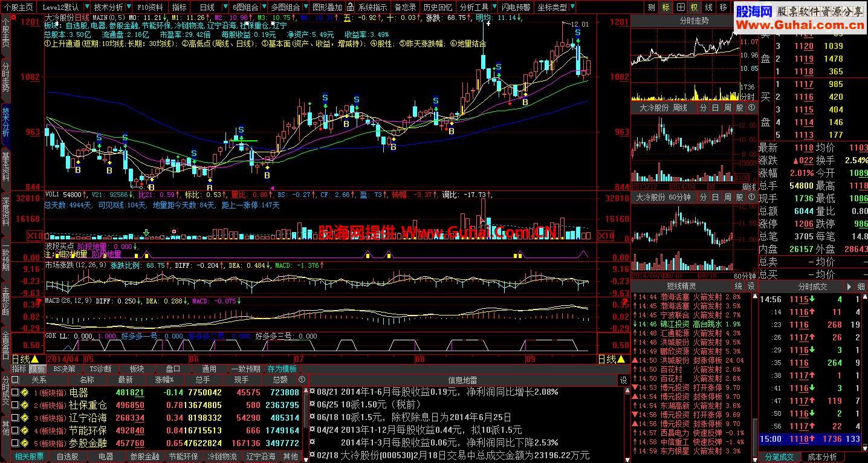Open the 指标 menu in top toolbar

(180, 7)
